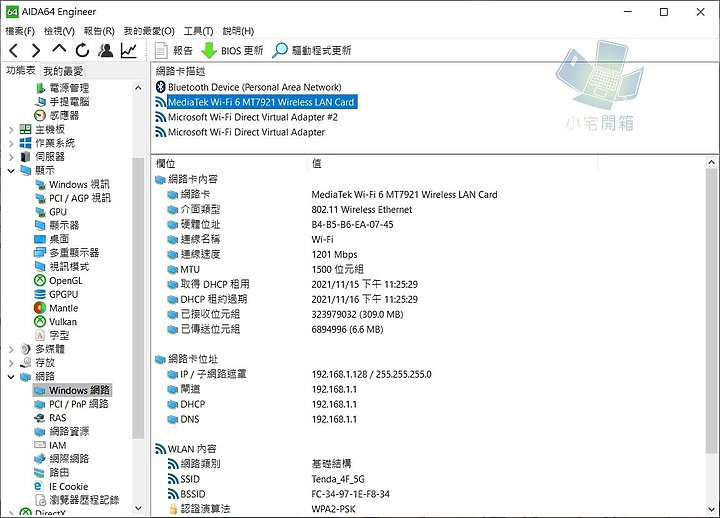This screenshot has width=720, height=518.
Task: Collapse the 網路 tree node
Action: (11, 377)
